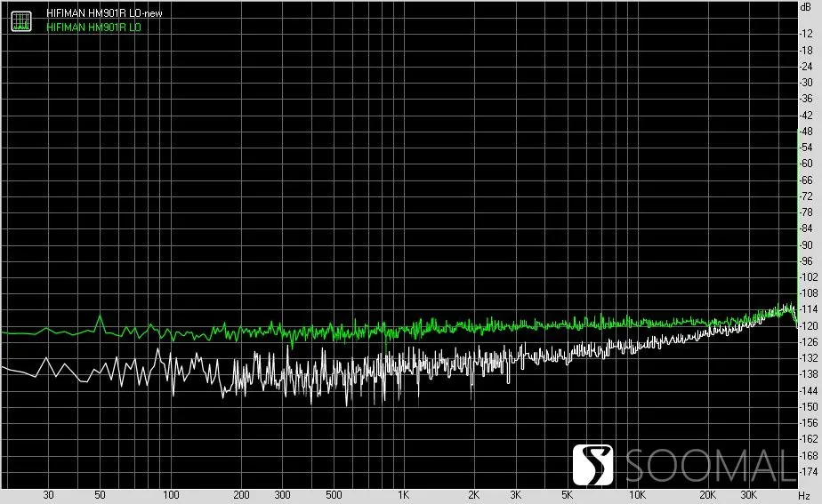Screen dimensions: 822x504
Task: Click the -12 dB scale label
Action: click(806, 34)
